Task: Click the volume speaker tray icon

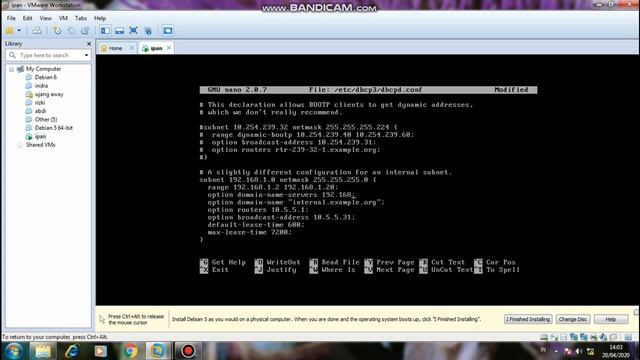Action: click(579, 351)
